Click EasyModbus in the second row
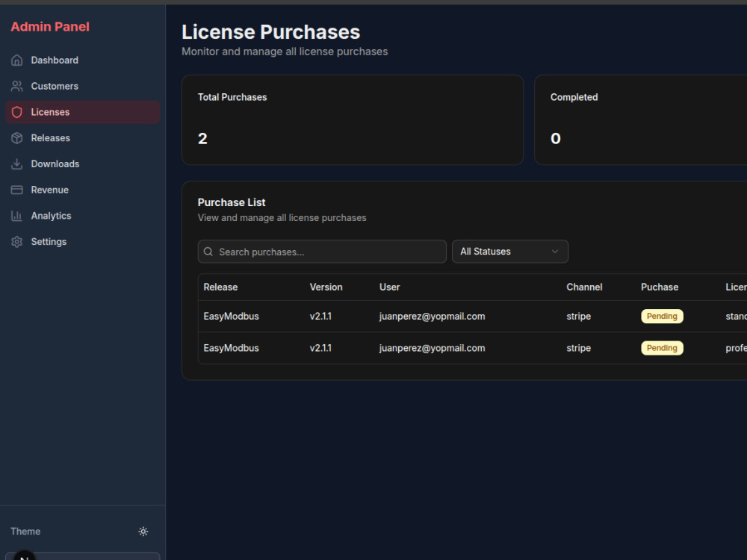747x560 pixels. 231,348
